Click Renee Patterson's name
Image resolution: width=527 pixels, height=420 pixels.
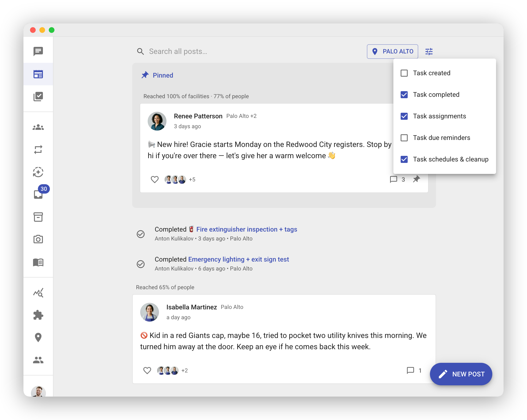(198, 116)
